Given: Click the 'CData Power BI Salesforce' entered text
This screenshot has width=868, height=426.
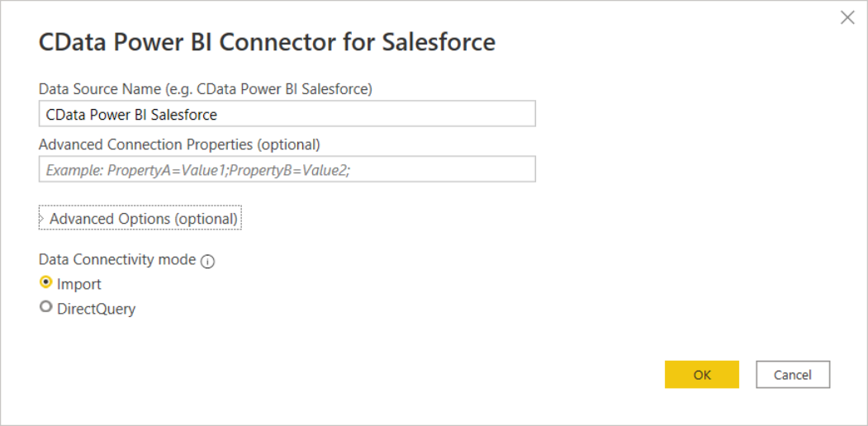Looking at the screenshot, I should [x=131, y=115].
